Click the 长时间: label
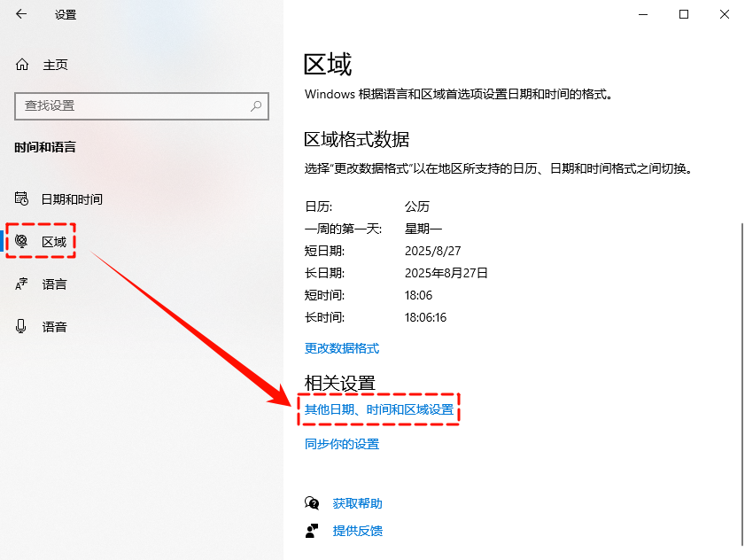Image resolution: width=745 pixels, height=560 pixels. click(324, 317)
